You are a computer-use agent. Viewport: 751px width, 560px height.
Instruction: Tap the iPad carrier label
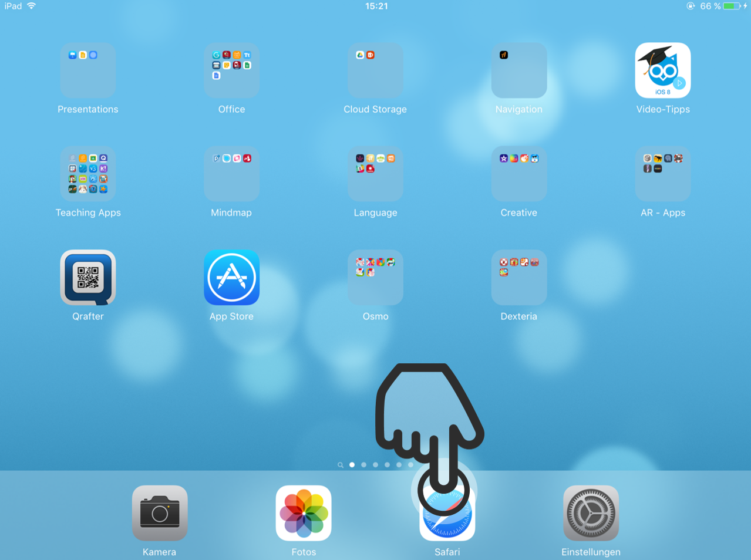13,6
